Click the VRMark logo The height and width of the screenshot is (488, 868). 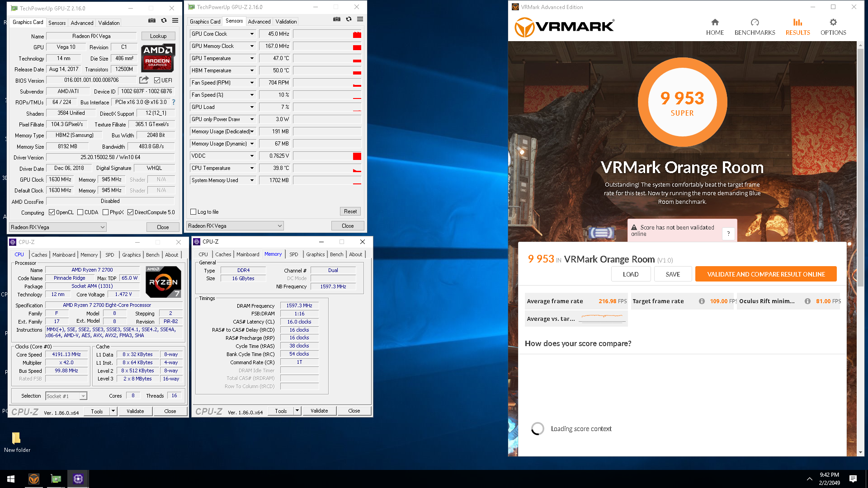pos(564,27)
